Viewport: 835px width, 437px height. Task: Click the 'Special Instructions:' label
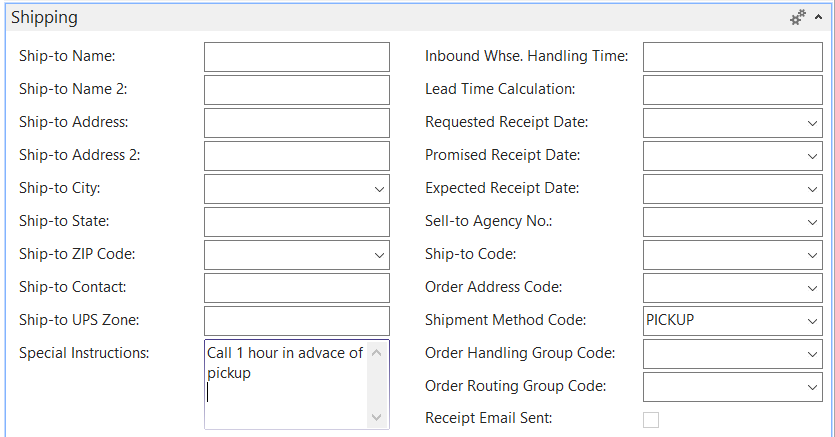point(84,353)
